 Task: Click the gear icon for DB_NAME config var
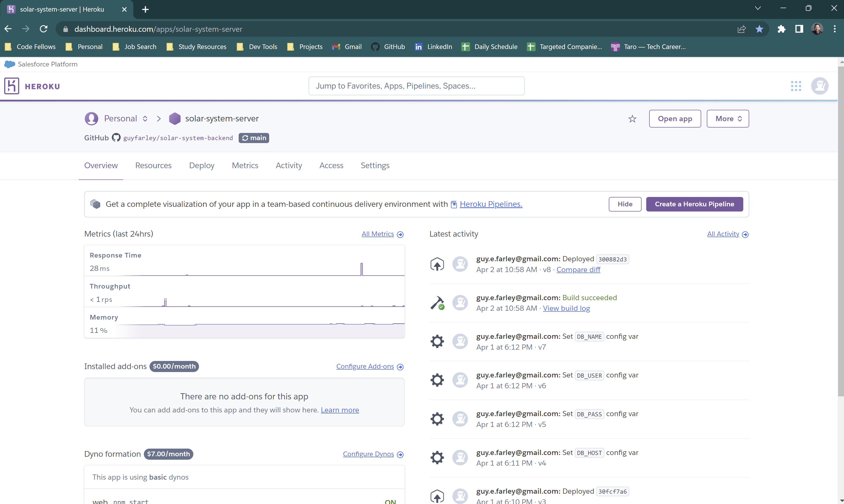pyautogui.click(x=437, y=341)
